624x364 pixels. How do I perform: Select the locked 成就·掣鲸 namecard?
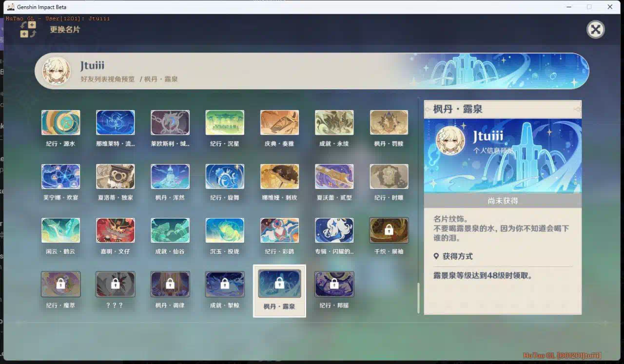click(x=225, y=284)
